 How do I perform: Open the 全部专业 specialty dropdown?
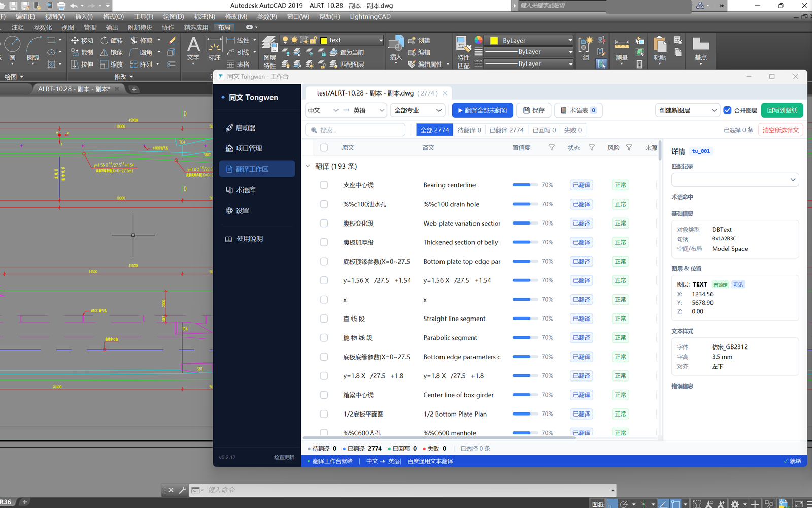418,110
